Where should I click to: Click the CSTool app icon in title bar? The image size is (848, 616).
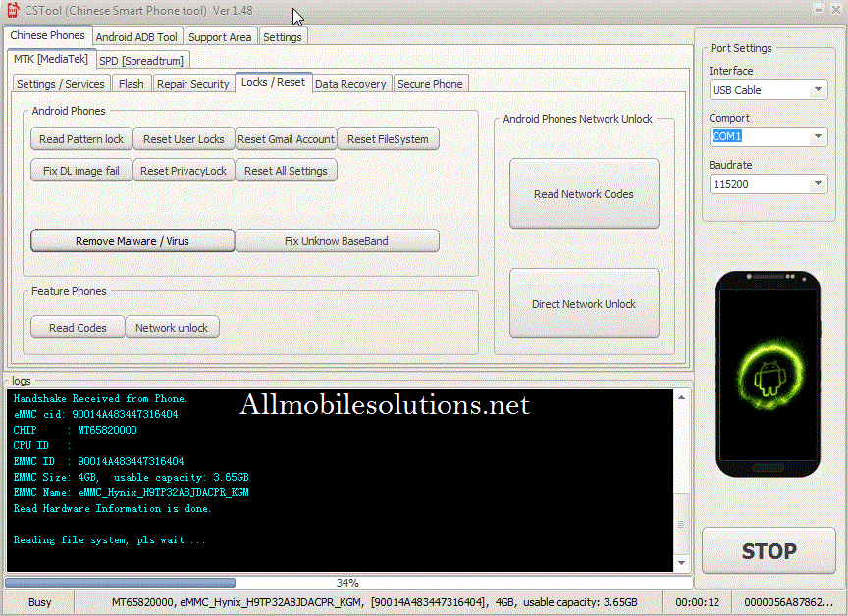pyautogui.click(x=13, y=10)
